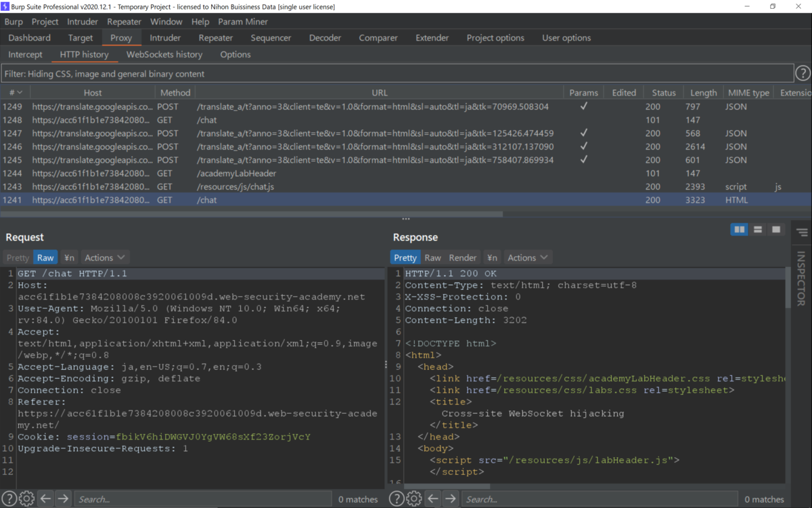Sort by the Method column header
The height and width of the screenshot is (508, 812).
click(x=175, y=92)
